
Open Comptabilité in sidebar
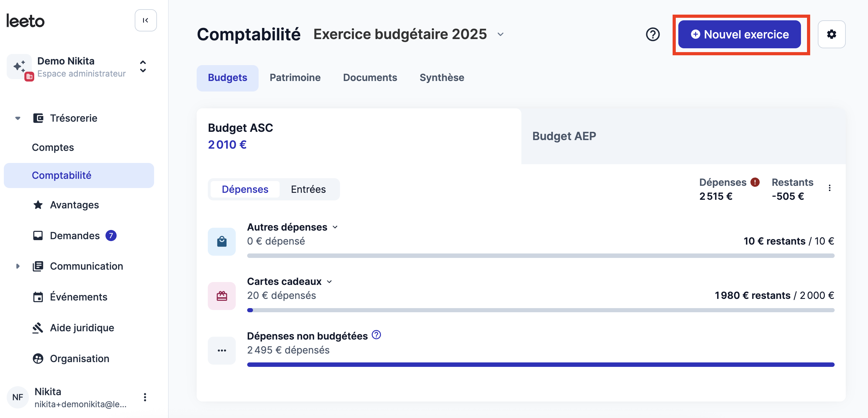pos(79,175)
